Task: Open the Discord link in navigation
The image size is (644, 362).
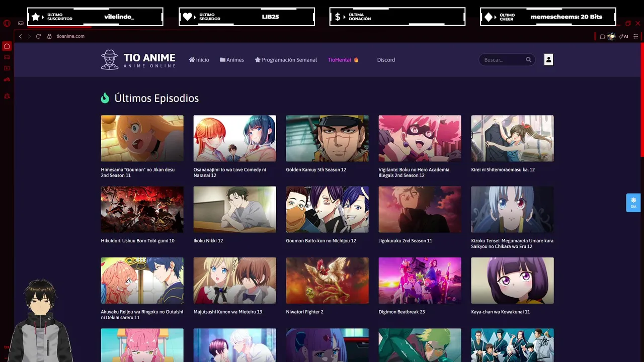Action: pyautogui.click(x=386, y=60)
